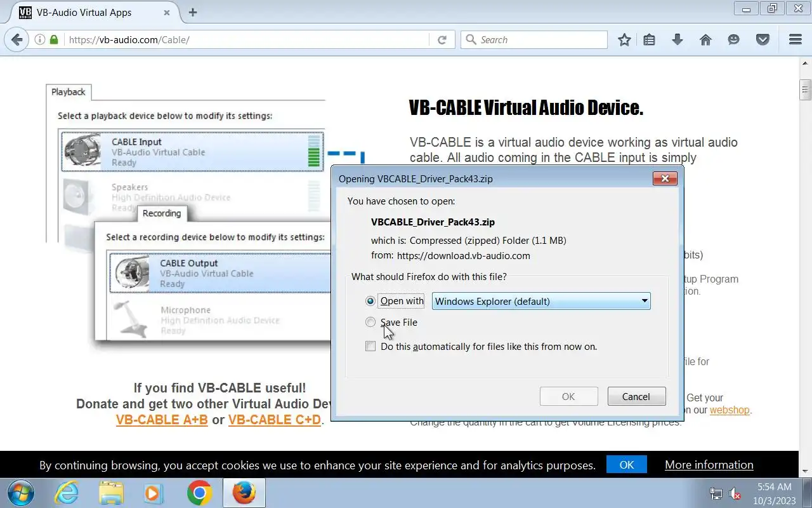Viewport: 812px width, 508px height.
Task: Click the network tray icon
Action: point(716,493)
